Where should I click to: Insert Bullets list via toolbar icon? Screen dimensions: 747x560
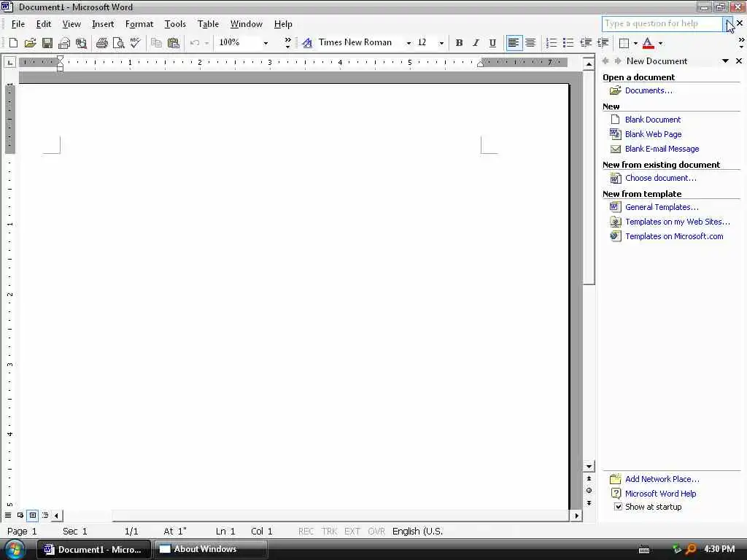(x=568, y=43)
